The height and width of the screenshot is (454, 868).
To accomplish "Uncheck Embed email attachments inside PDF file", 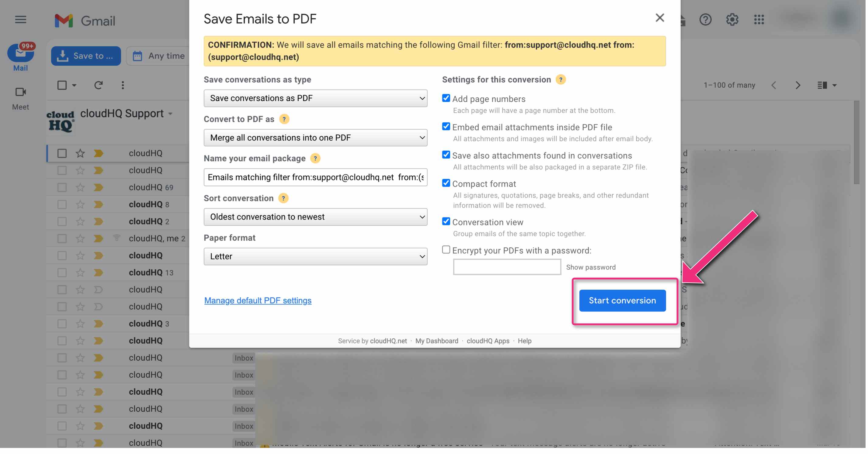I will coord(446,126).
